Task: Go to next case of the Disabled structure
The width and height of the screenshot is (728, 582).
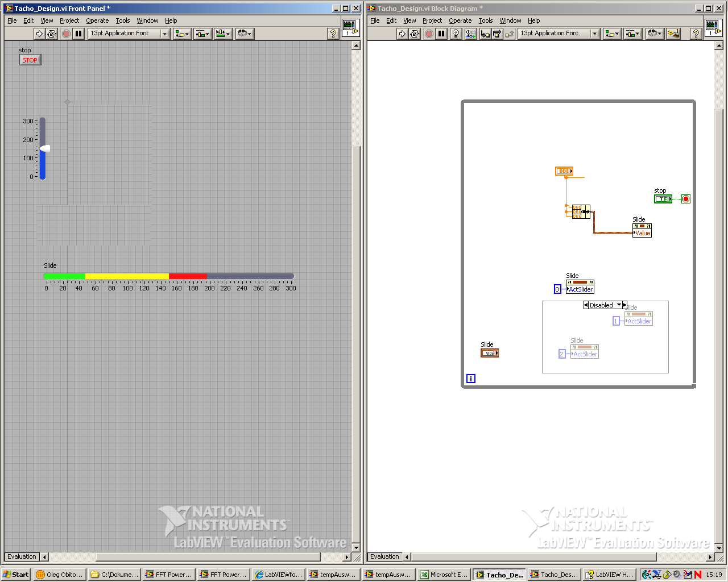Action: click(624, 305)
